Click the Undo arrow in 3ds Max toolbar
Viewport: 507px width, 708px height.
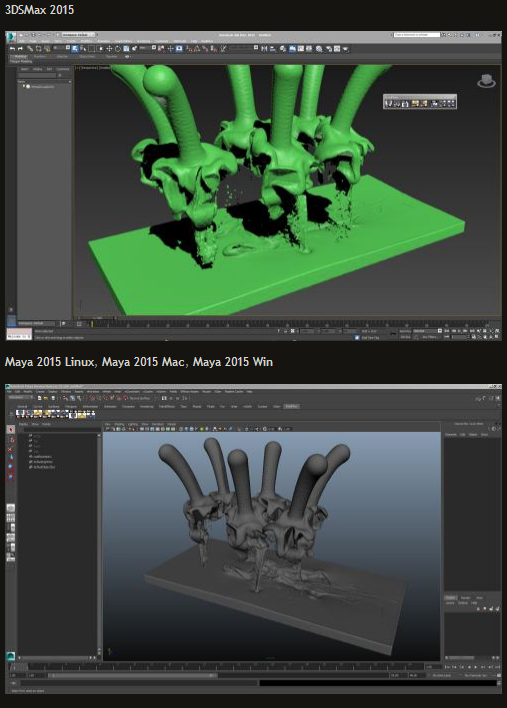12,48
